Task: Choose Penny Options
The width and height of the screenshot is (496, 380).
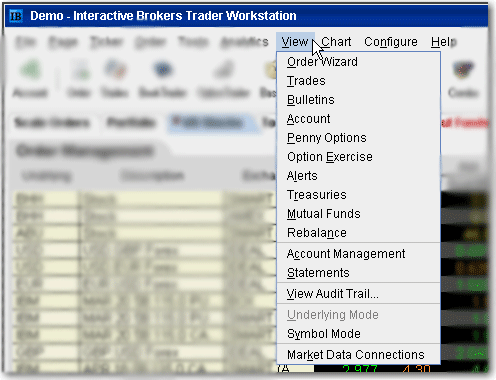Action: click(359, 138)
